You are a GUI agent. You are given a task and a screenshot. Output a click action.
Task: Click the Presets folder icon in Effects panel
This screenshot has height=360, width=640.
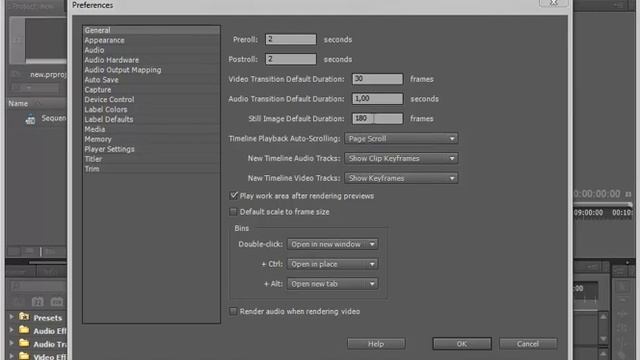click(x=24, y=317)
